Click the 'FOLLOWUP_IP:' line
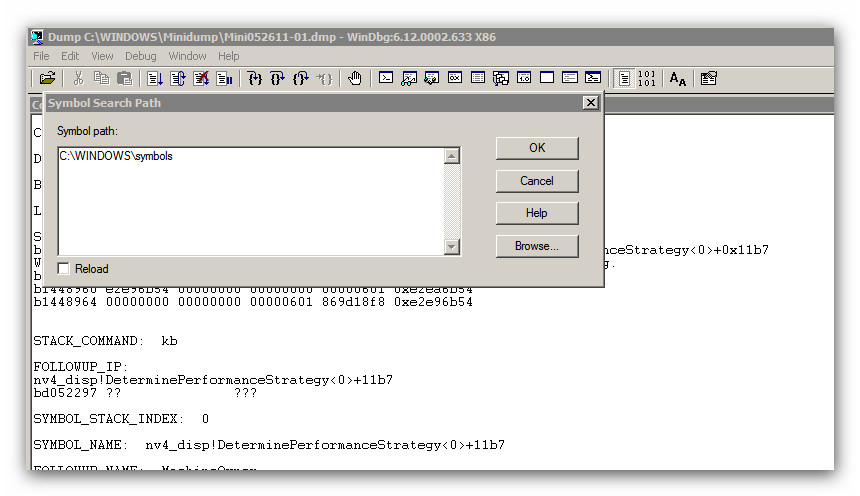860x496 pixels. 81,367
